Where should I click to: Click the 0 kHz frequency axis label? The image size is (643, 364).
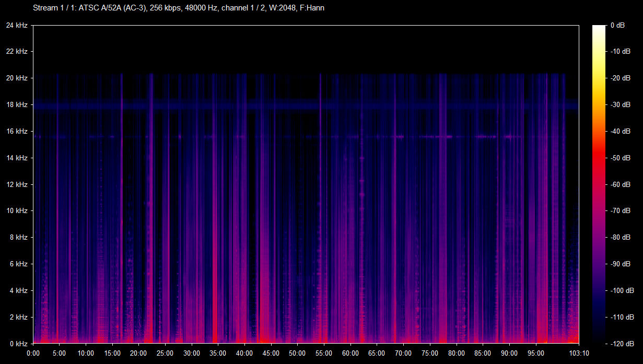point(18,344)
